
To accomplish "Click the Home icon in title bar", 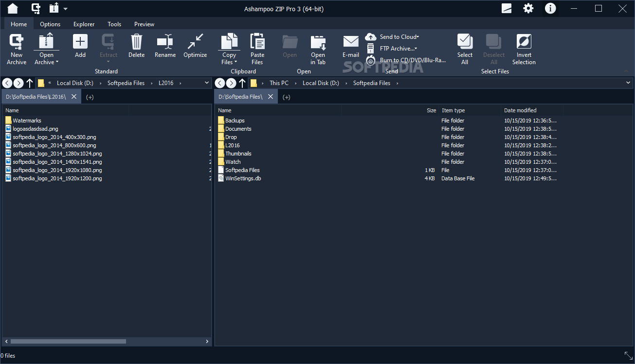I will (13, 8).
